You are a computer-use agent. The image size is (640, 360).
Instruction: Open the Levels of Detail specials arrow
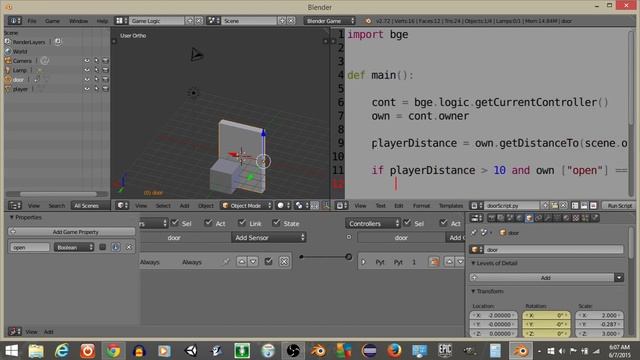coord(619,278)
